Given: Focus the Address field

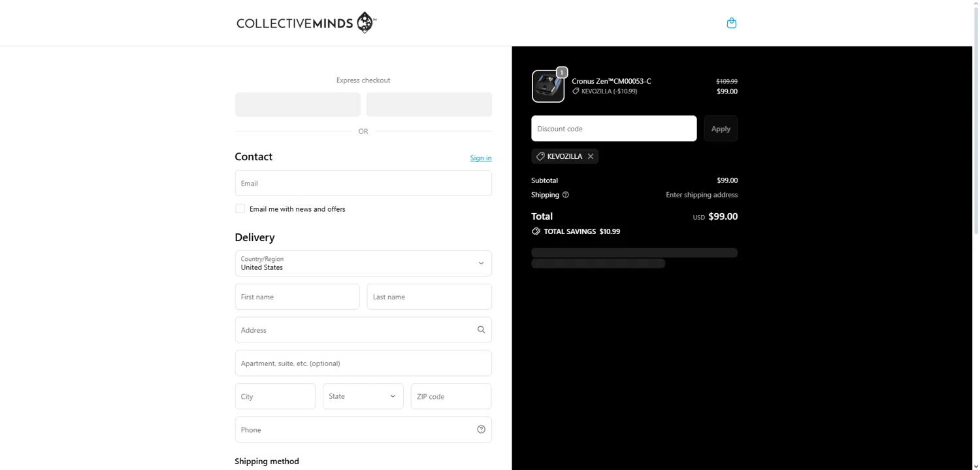Looking at the screenshot, I should [x=363, y=330].
